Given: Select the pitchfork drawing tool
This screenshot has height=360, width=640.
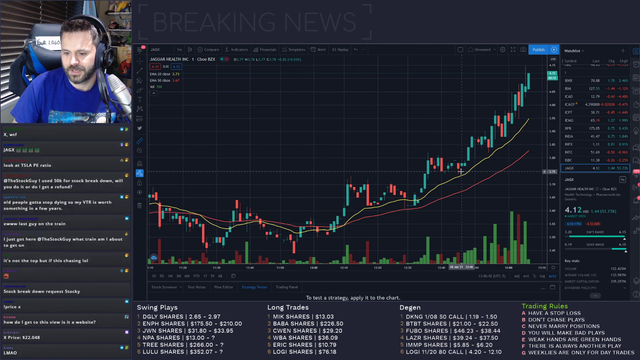Looking at the screenshot, I should coord(140,80).
